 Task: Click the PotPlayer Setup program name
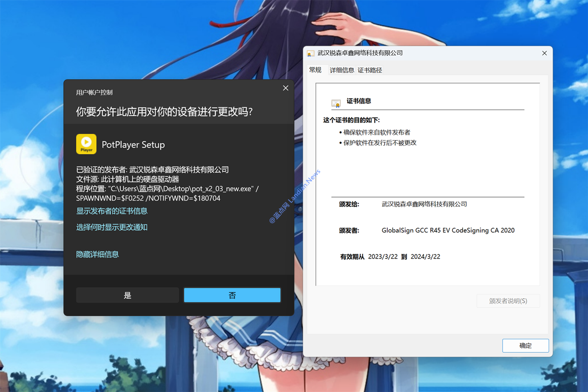(x=133, y=145)
